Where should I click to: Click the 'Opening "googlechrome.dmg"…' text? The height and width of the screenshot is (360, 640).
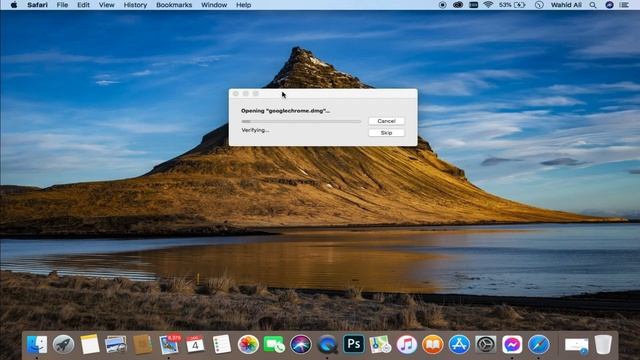pos(285,111)
